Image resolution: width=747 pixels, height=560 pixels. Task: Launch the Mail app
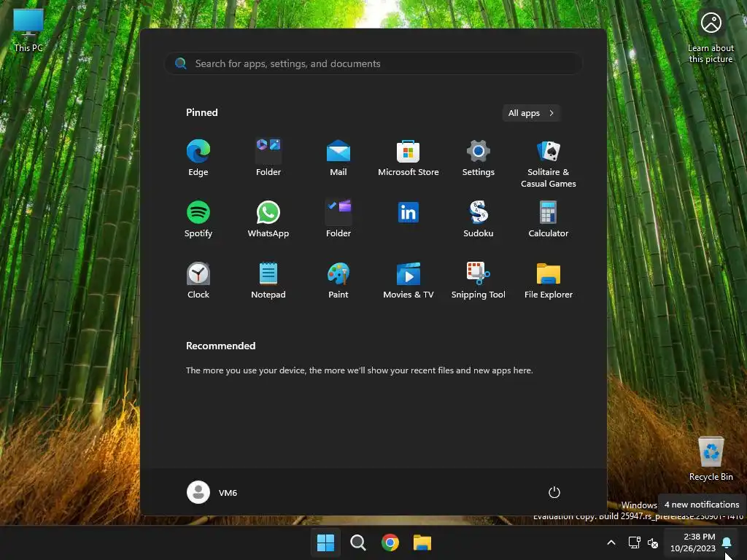tap(338, 158)
